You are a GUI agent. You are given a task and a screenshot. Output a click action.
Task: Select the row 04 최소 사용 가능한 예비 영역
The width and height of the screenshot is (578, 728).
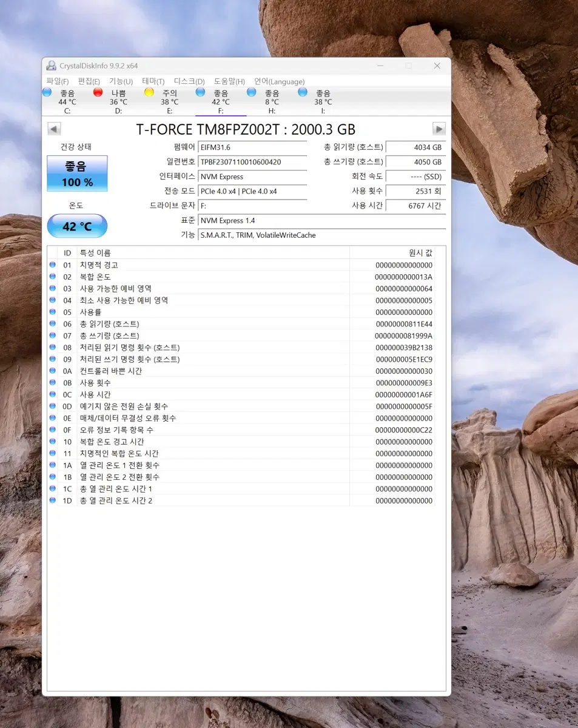tap(241, 300)
